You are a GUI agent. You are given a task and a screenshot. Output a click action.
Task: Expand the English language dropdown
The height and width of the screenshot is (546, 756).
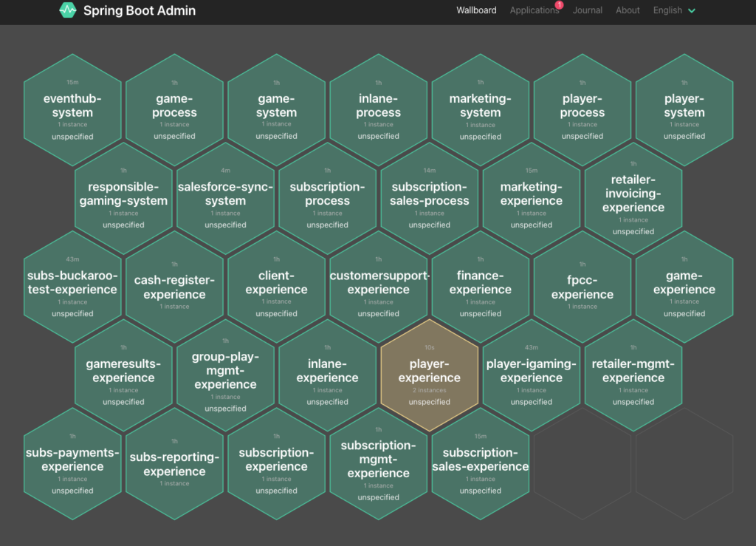click(674, 10)
